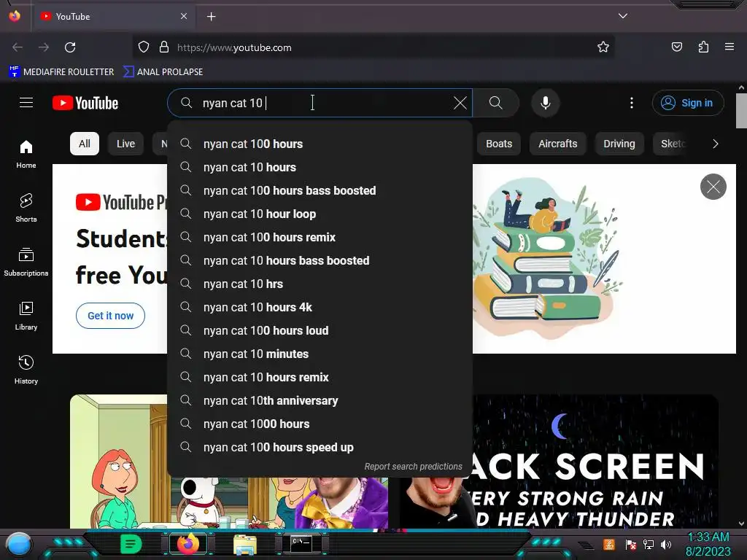This screenshot has width=747, height=560.
Task: Bookmark this page with the star
Action: coord(603,47)
